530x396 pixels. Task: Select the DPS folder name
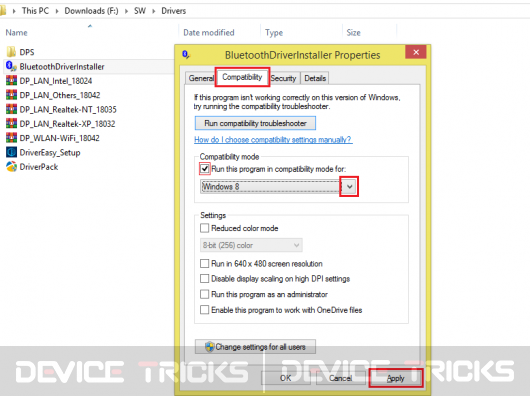27,52
